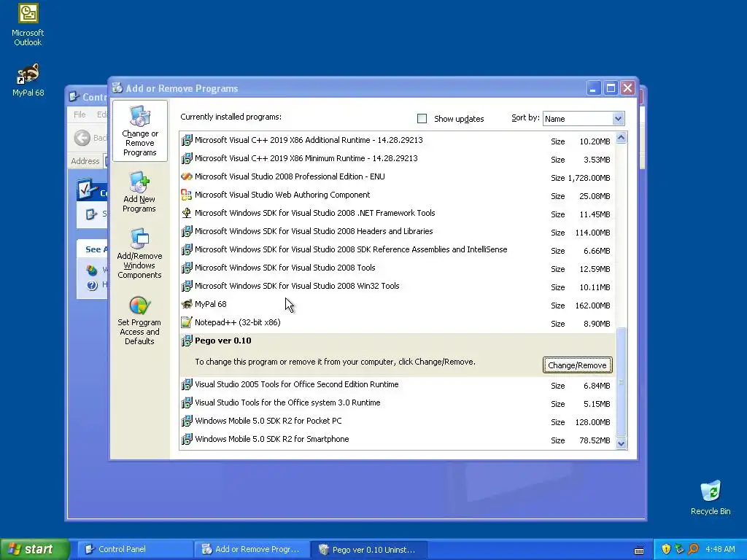Select 'Notepad++ (32-bit x86)' entry

[237, 322]
